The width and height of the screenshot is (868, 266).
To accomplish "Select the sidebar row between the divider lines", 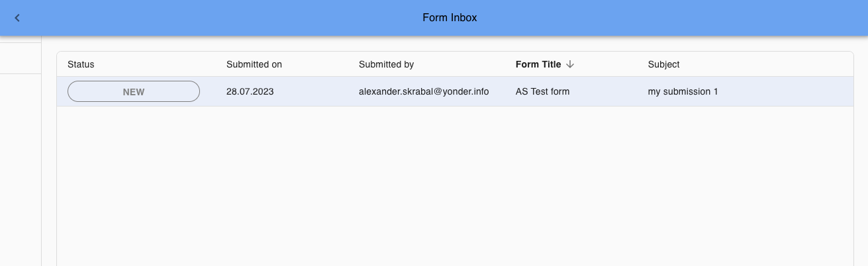I will (20, 58).
